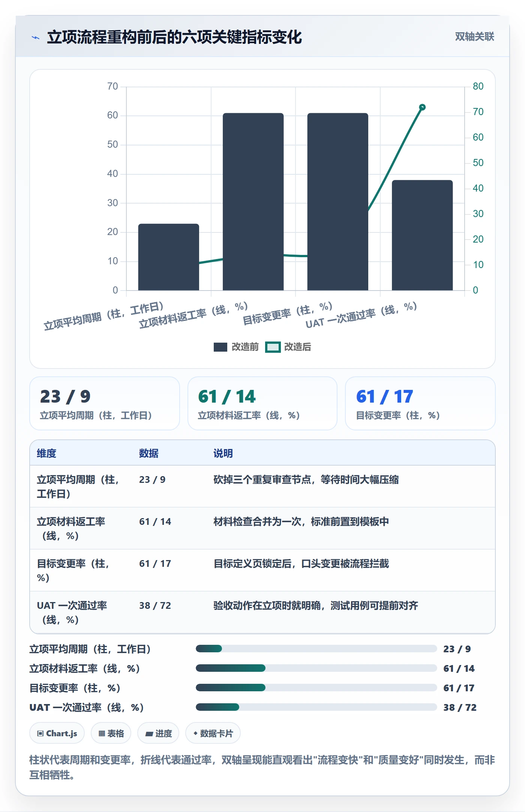Click the 进度 tag chip
Image resolution: width=525 pixels, height=812 pixels.
coord(158,733)
